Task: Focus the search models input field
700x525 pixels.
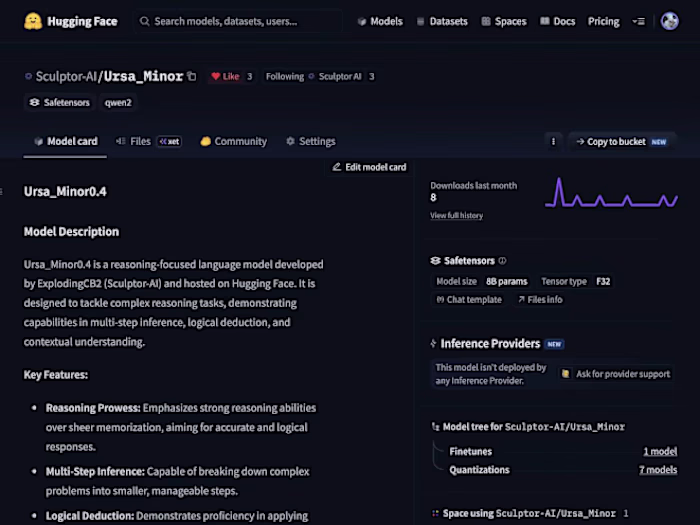Action: click(238, 21)
